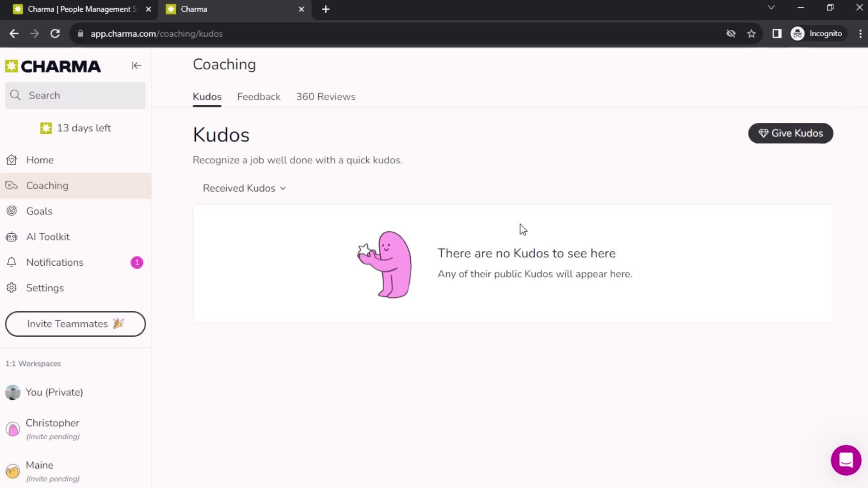The image size is (868, 488).
Task: Collapse the left sidebar panel
Action: 136,66
